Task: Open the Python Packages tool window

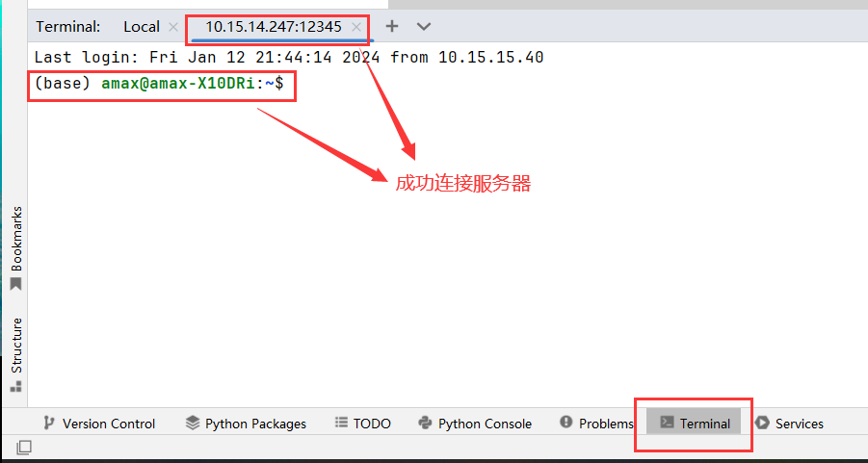Action: point(246,424)
